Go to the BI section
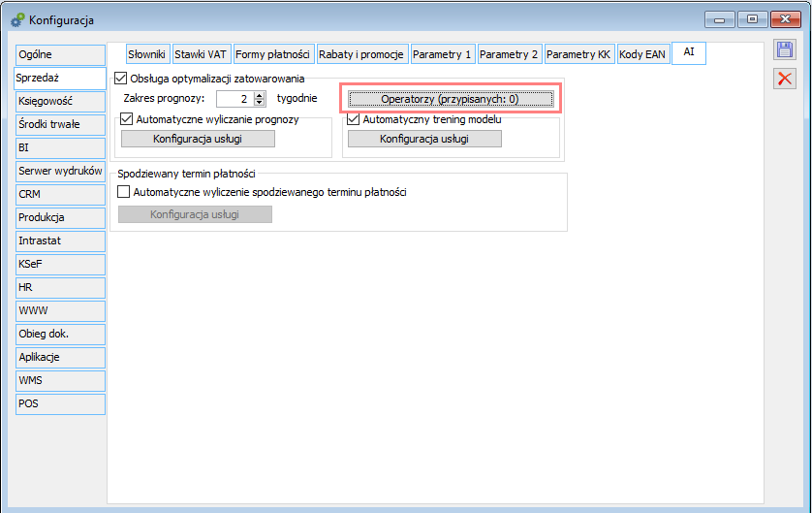The width and height of the screenshot is (812, 513). (x=61, y=148)
